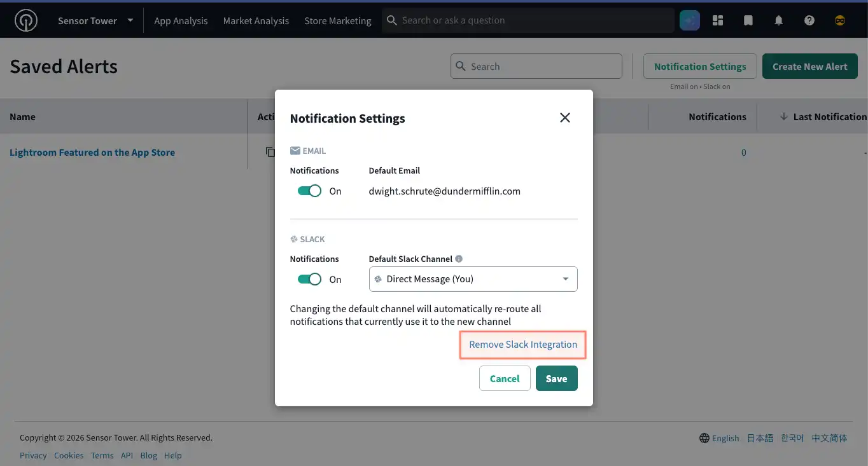Open the Terms footer link

pyautogui.click(x=102, y=455)
